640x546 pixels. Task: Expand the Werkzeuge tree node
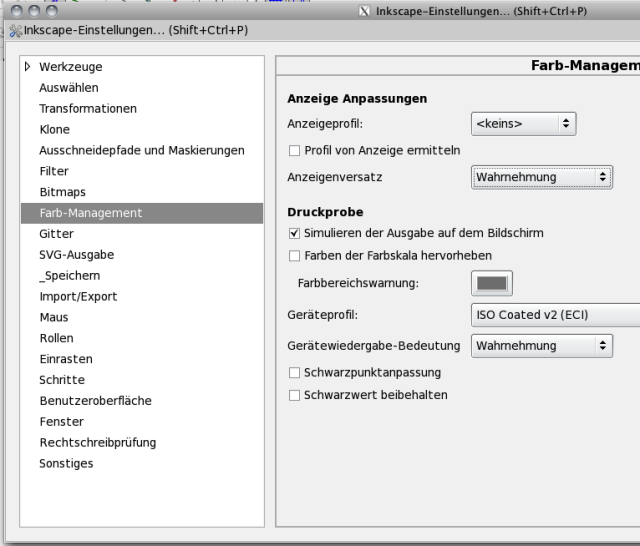point(27,67)
